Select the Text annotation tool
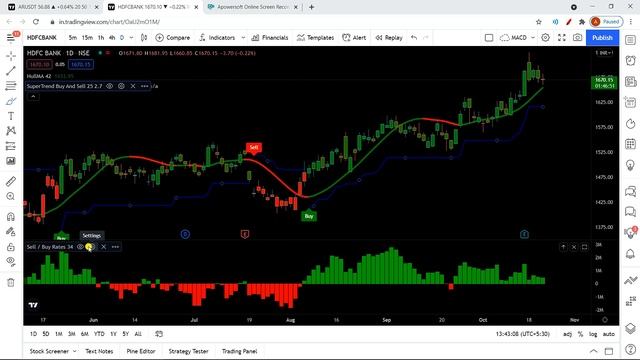 pyautogui.click(x=11, y=116)
